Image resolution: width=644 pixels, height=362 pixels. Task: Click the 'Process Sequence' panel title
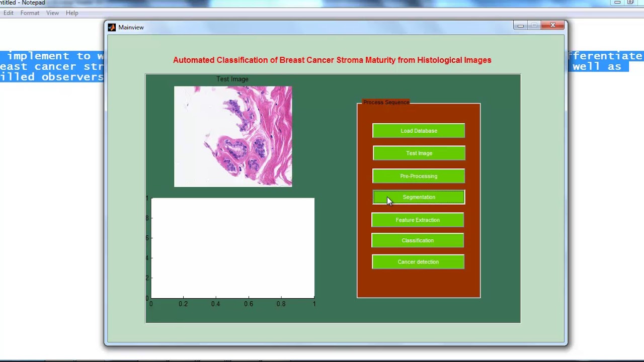tap(386, 102)
